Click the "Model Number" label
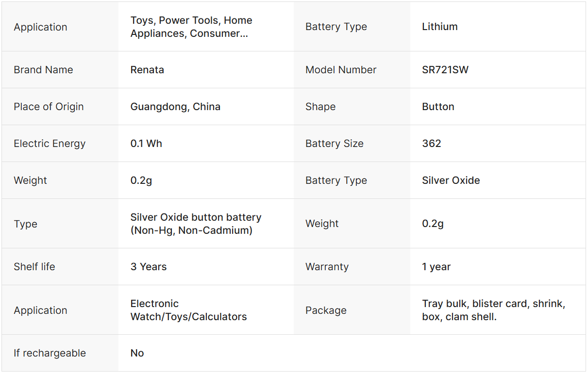 click(x=340, y=70)
